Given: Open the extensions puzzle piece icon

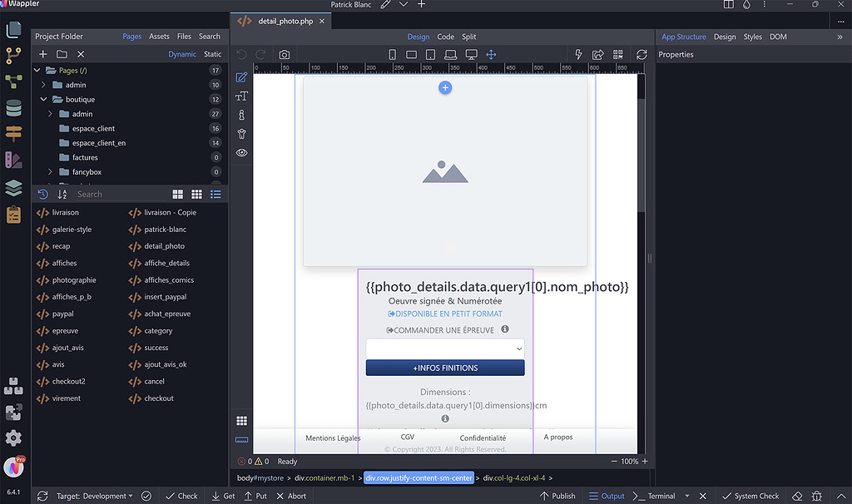Looking at the screenshot, I should (x=13, y=413).
